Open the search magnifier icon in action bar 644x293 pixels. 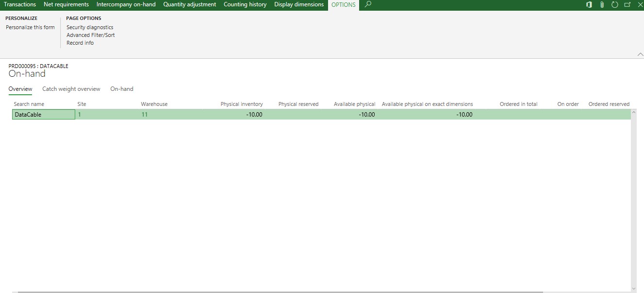coord(368,4)
